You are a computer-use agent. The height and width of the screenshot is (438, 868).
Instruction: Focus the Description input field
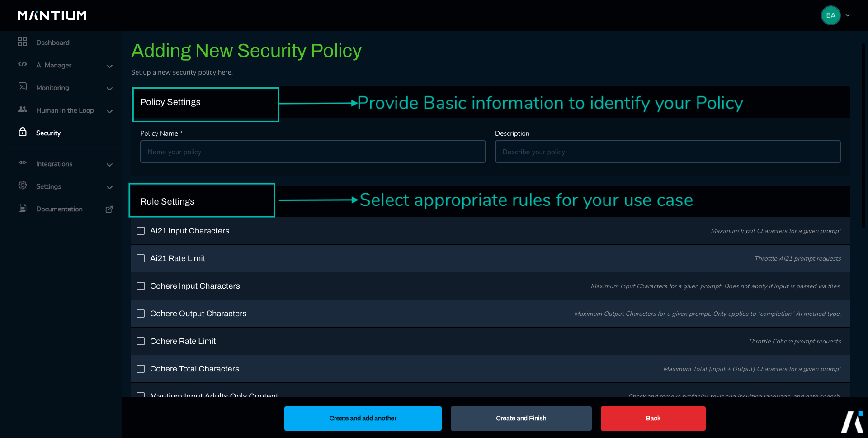pos(668,152)
